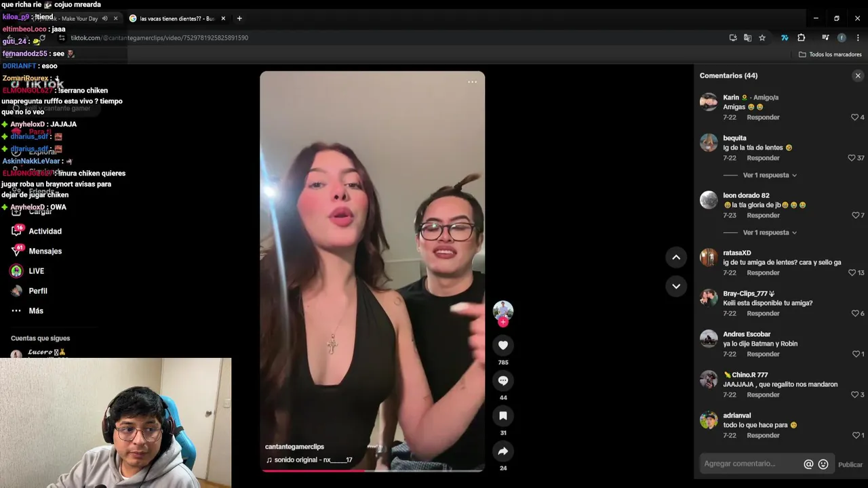Open browser extensions puzzle icon
The width and height of the screenshot is (868, 488).
click(x=801, y=38)
